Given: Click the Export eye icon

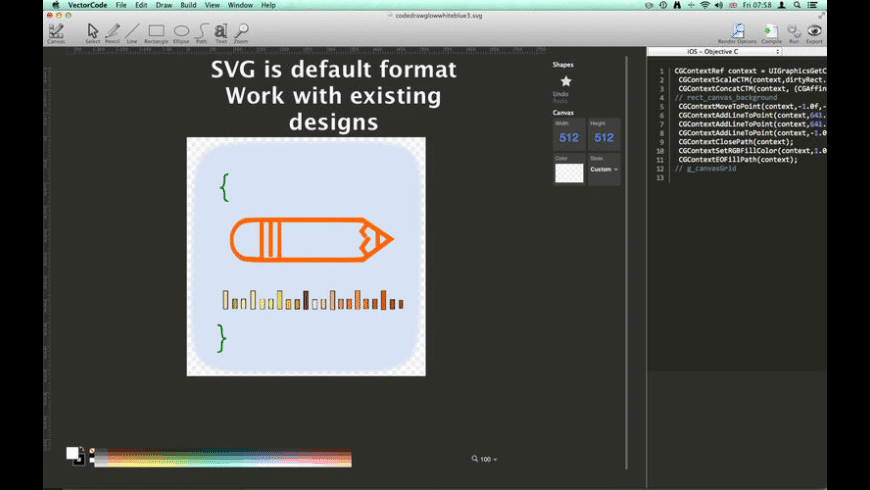Looking at the screenshot, I should (x=814, y=33).
